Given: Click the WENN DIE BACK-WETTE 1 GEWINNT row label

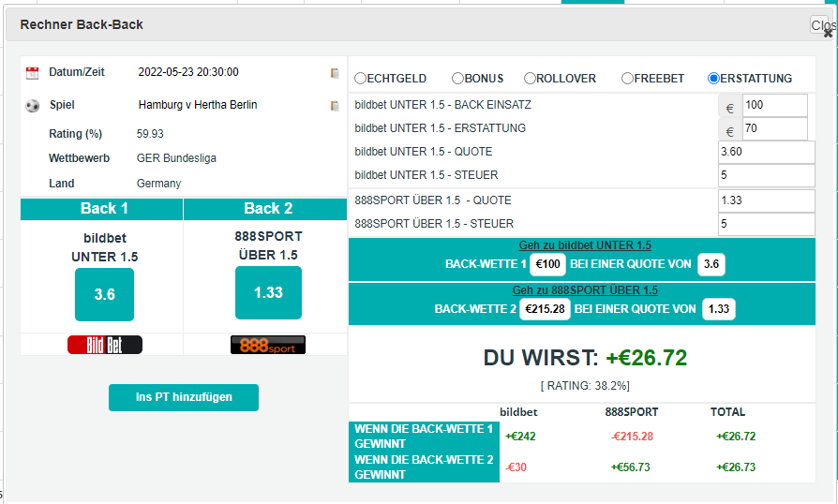Looking at the screenshot, I should 424,437.
